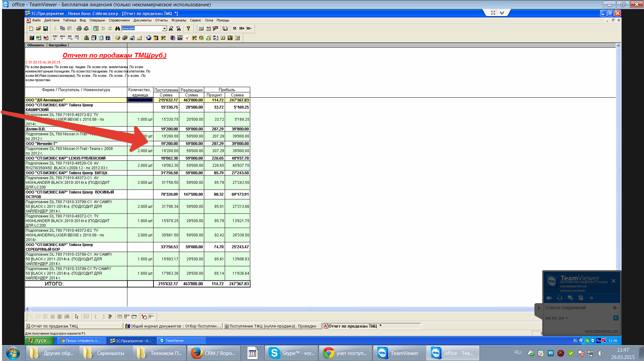Switch to Общий журнал документов window tab

click(173, 326)
